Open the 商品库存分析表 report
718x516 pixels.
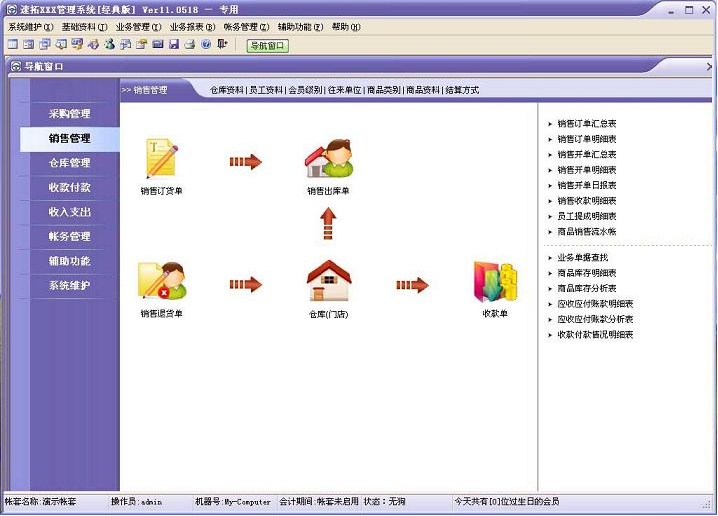click(587, 288)
